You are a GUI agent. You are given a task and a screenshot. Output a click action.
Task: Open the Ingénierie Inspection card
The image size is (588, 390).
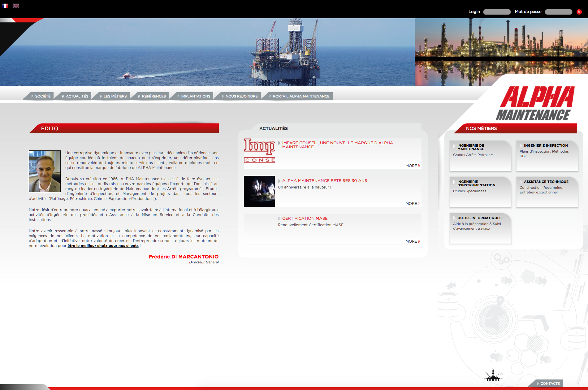547,156
